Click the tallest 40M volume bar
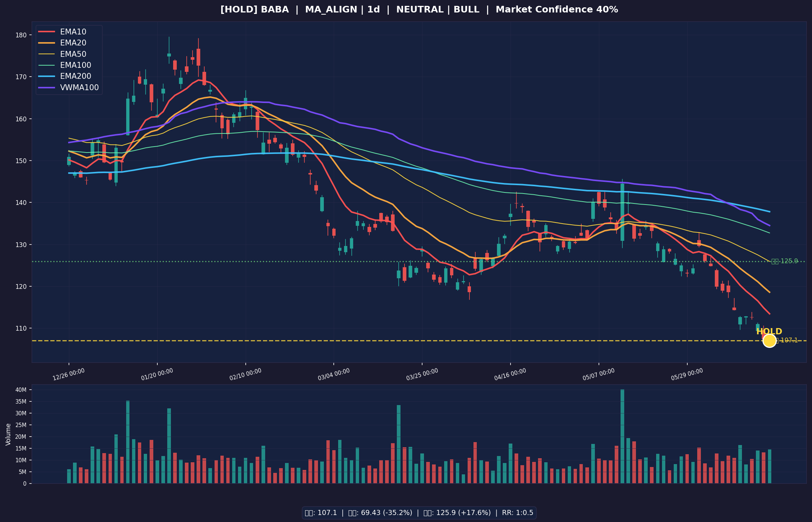812x522 pixels. [x=622, y=436]
